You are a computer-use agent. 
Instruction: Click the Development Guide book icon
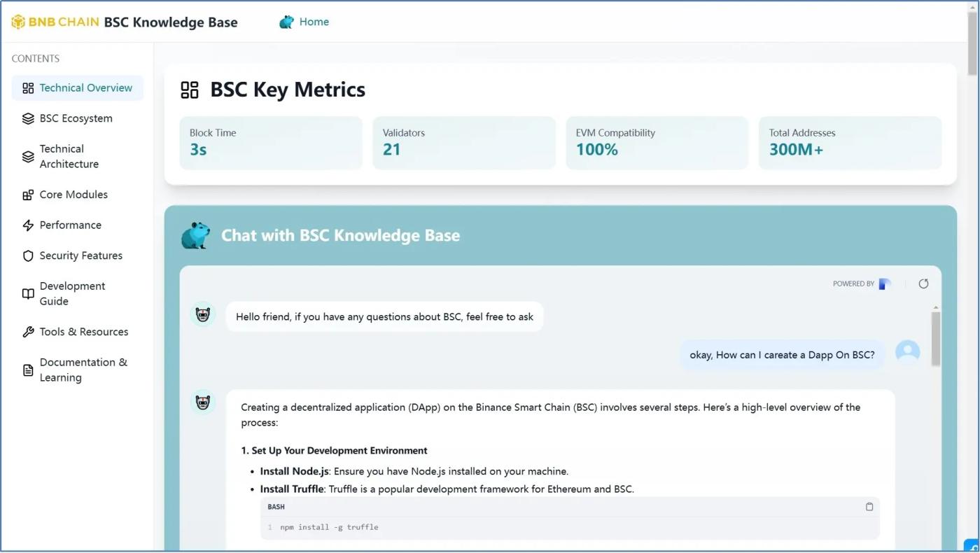(28, 294)
